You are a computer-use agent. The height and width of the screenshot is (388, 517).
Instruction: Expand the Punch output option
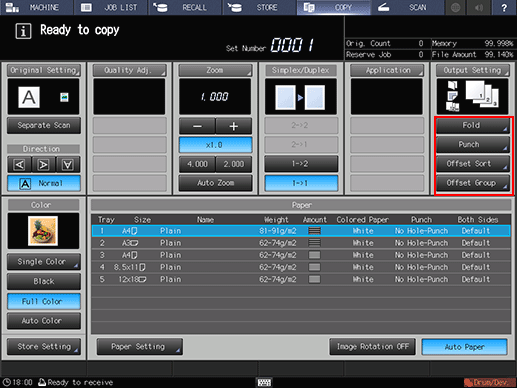click(473, 145)
